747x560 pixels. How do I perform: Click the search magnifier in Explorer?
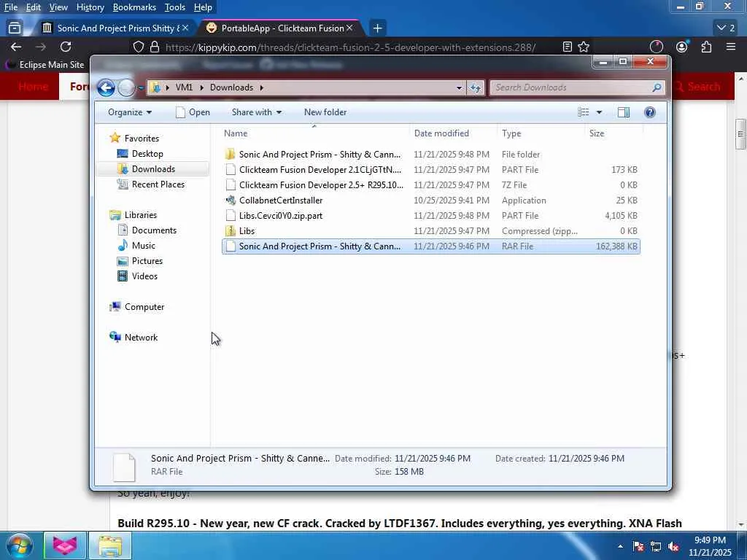click(x=657, y=87)
